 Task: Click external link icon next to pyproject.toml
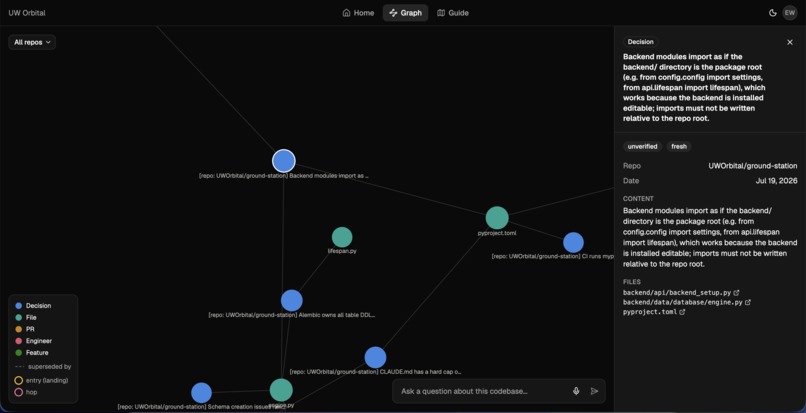click(682, 312)
